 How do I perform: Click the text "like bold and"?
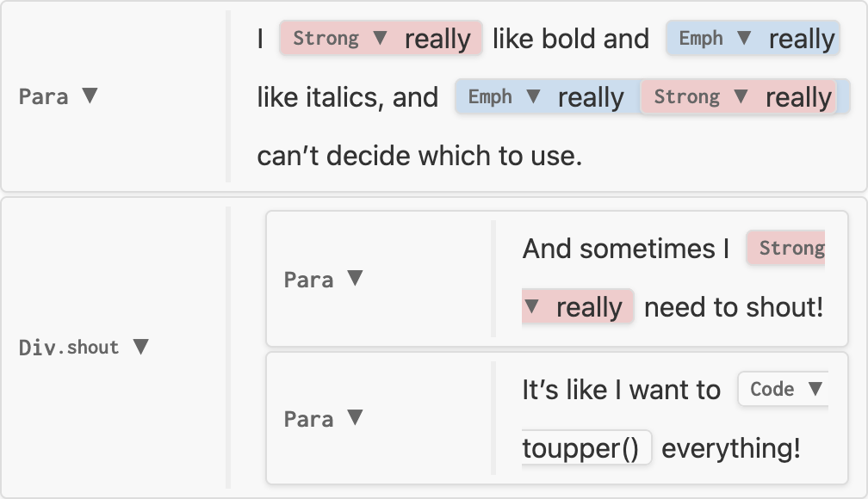(570, 39)
